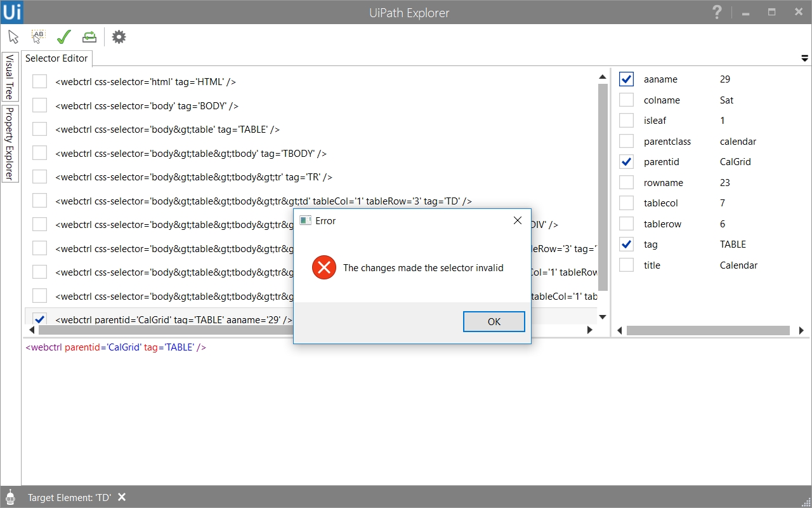Image resolution: width=812 pixels, height=508 pixels.
Task: Click the value 'CalGrid' in the attributes panel
Action: click(735, 162)
